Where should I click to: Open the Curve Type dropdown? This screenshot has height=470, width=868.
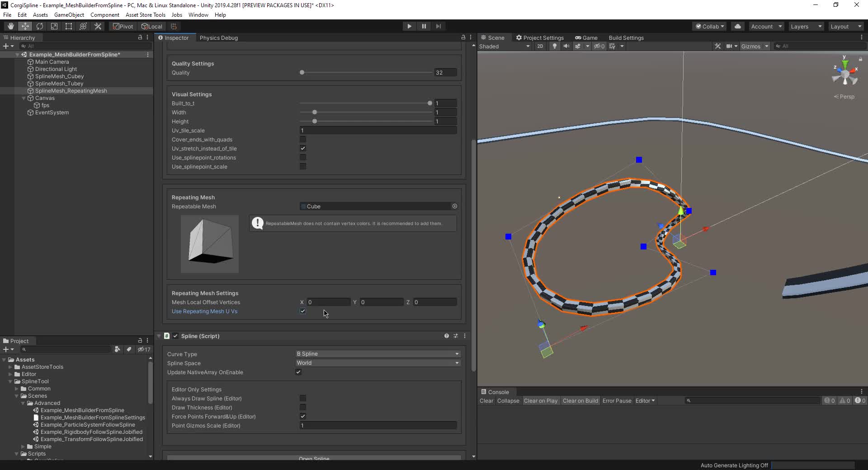click(x=377, y=354)
